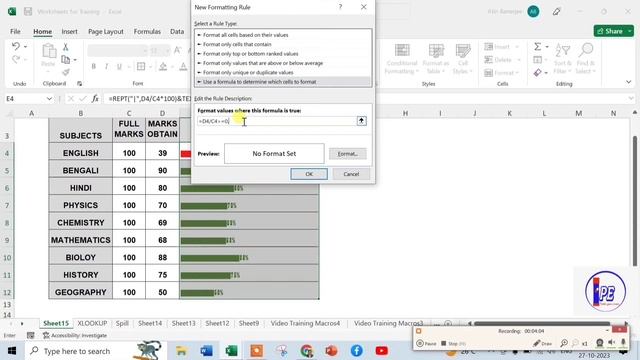Click the formula bar Enter checkmark icon

pos(83,99)
